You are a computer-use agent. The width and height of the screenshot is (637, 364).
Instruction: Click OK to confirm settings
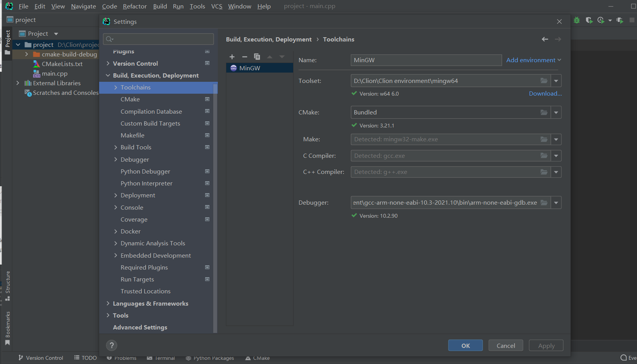pyautogui.click(x=465, y=346)
